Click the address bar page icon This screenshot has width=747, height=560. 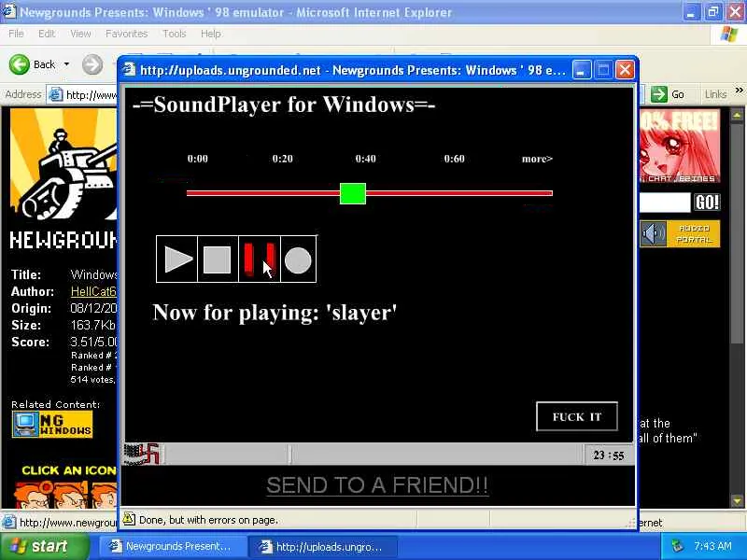coord(56,95)
